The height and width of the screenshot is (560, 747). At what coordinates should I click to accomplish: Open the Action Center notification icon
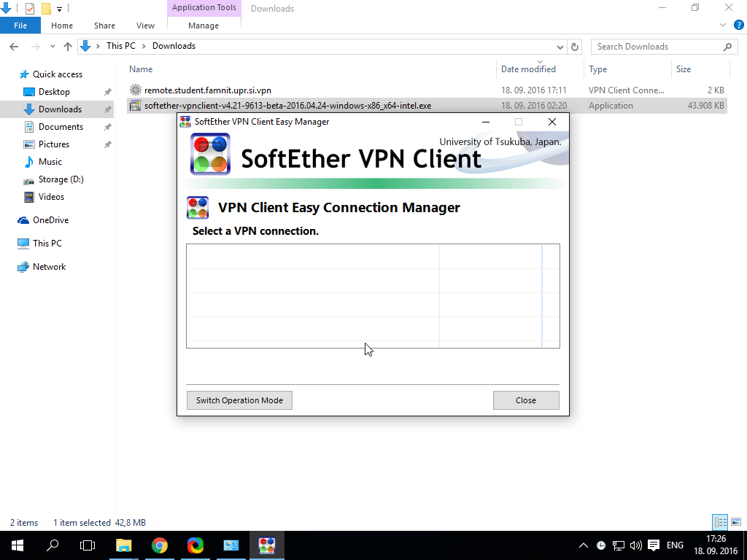pyautogui.click(x=654, y=545)
